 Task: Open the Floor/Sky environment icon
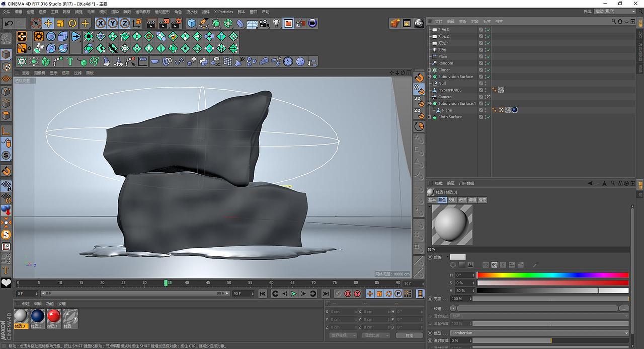tap(252, 23)
